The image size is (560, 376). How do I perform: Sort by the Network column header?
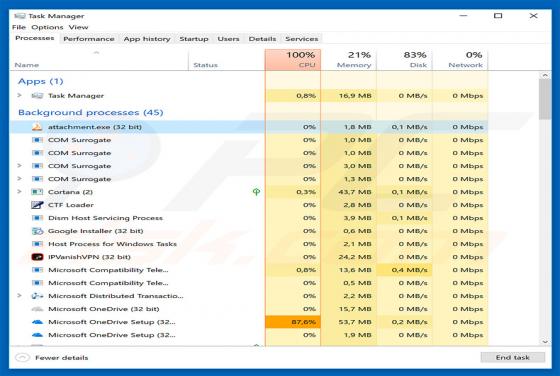pos(460,60)
